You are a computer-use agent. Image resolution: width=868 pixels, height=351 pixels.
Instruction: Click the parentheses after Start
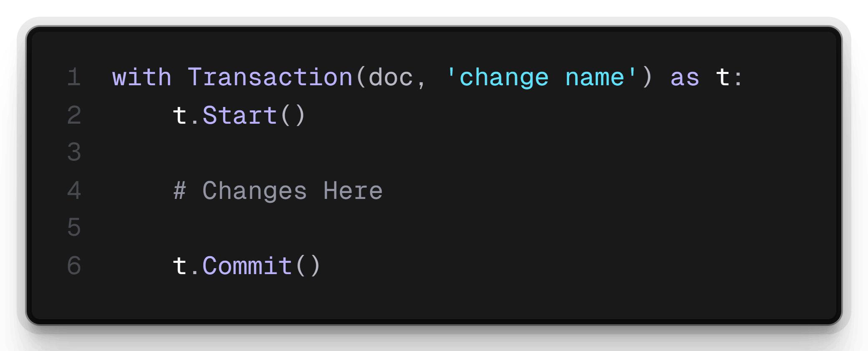293,115
